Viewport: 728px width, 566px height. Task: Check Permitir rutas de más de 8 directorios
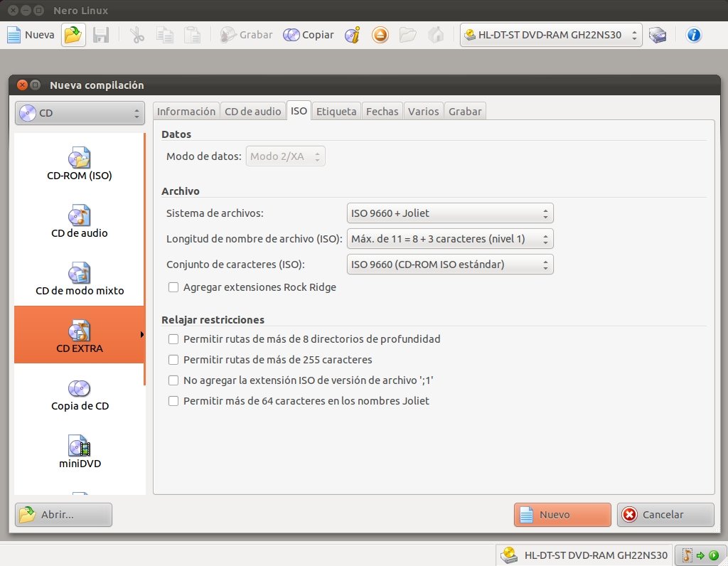[173, 339]
